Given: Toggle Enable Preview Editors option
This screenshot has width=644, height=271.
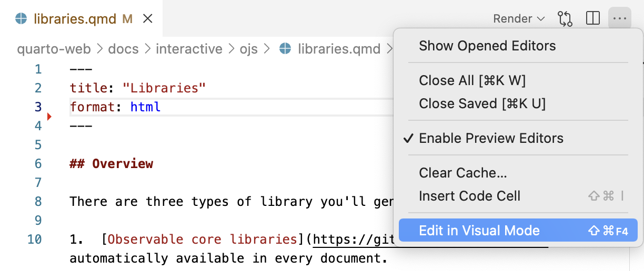Looking at the screenshot, I should point(491,138).
